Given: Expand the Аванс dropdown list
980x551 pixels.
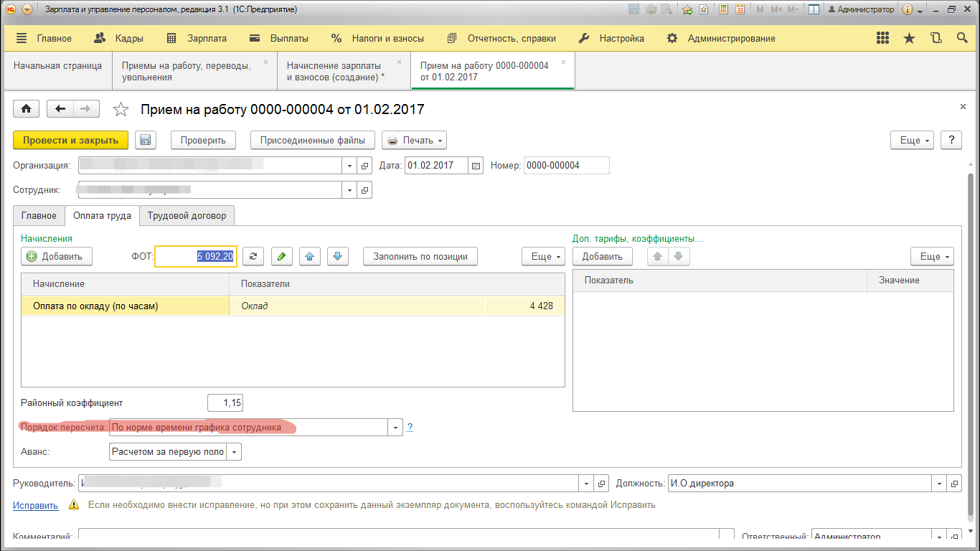Looking at the screenshot, I should (234, 452).
